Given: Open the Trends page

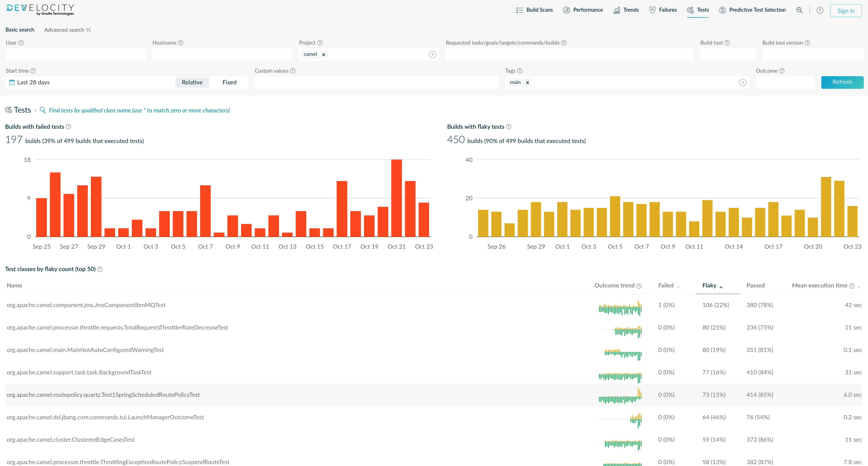Looking at the screenshot, I should [x=626, y=10].
